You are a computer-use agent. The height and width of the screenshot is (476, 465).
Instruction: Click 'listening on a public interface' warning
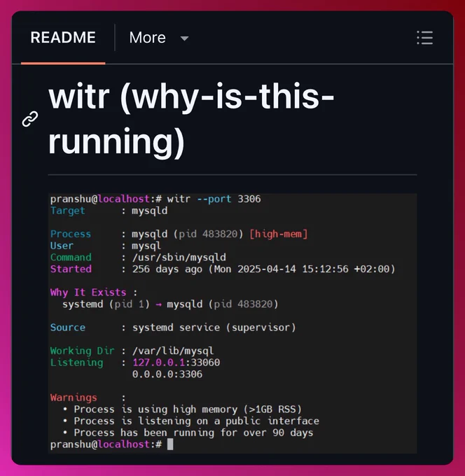[228, 421]
